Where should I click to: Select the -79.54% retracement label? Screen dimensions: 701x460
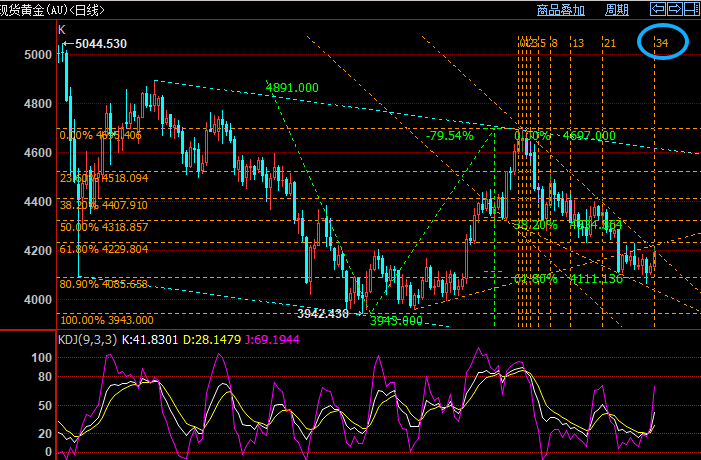click(x=449, y=136)
